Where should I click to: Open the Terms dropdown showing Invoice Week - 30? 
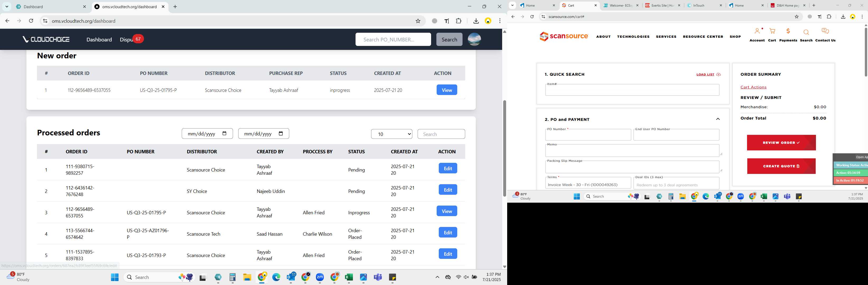pos(588,183)
